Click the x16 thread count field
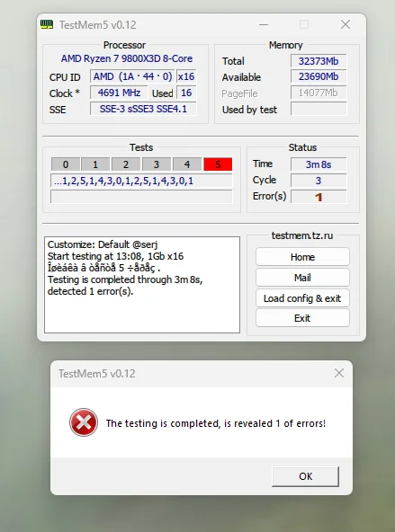The width and height of the screenshot is (395, 532). 186,76
